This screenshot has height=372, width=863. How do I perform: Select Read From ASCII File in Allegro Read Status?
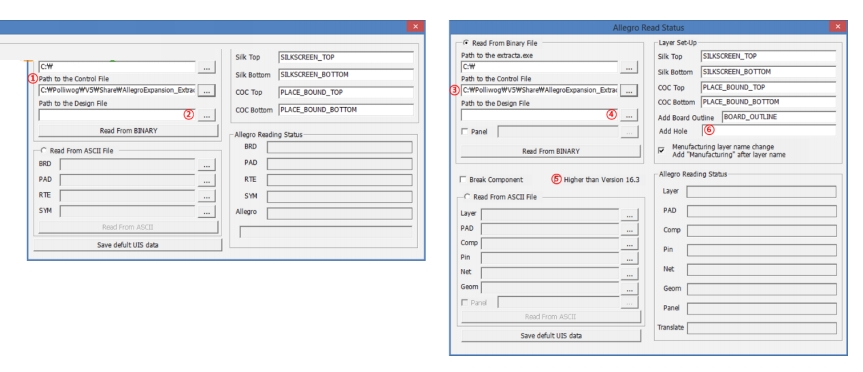(467, 196)
